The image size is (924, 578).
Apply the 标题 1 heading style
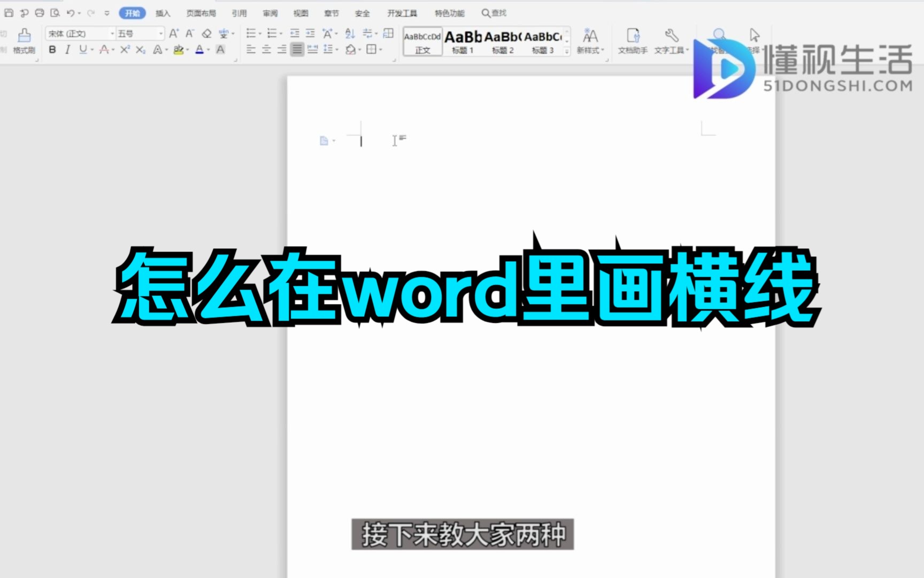(463, 42)
